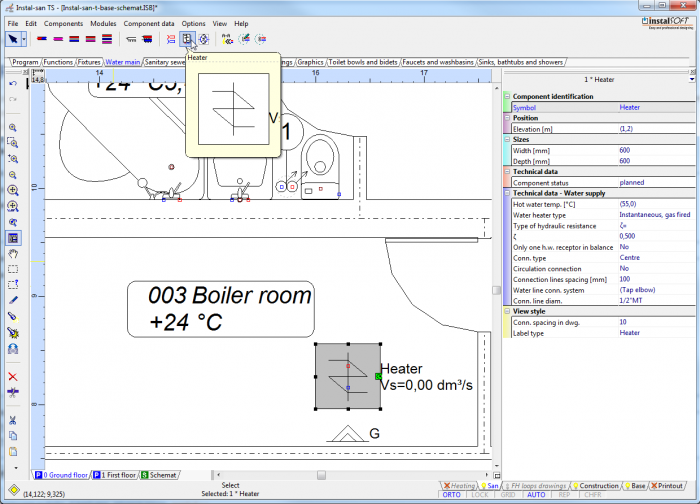
Task: Toggle GRID mode in status bar
Action: (507, 495)
